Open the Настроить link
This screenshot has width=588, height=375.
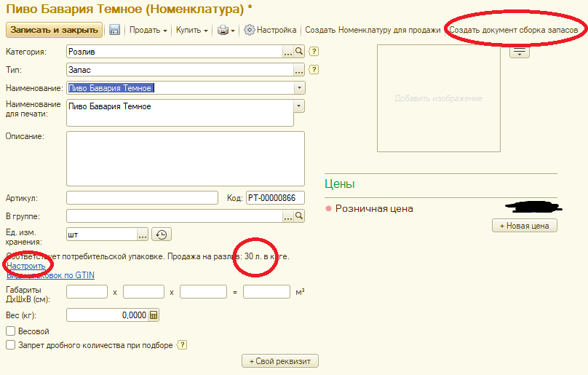point(26,266)
